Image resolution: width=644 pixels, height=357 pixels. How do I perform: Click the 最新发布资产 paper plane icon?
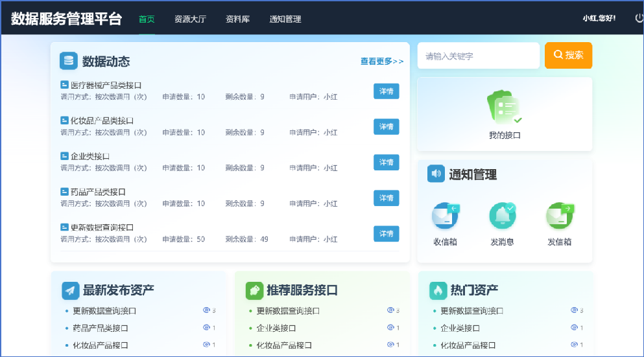[71, 290]
